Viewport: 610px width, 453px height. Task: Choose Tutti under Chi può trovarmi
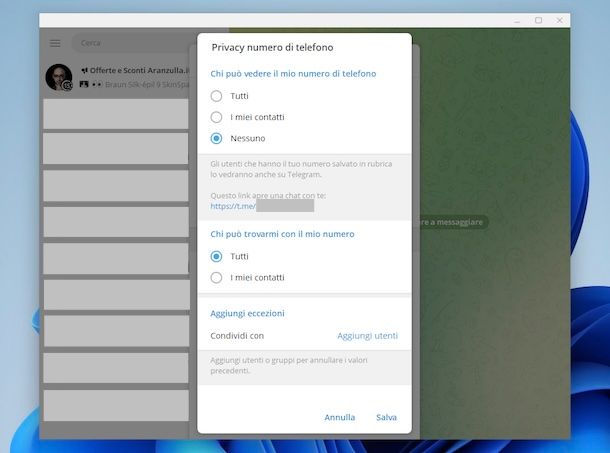(x=229, y=256)
